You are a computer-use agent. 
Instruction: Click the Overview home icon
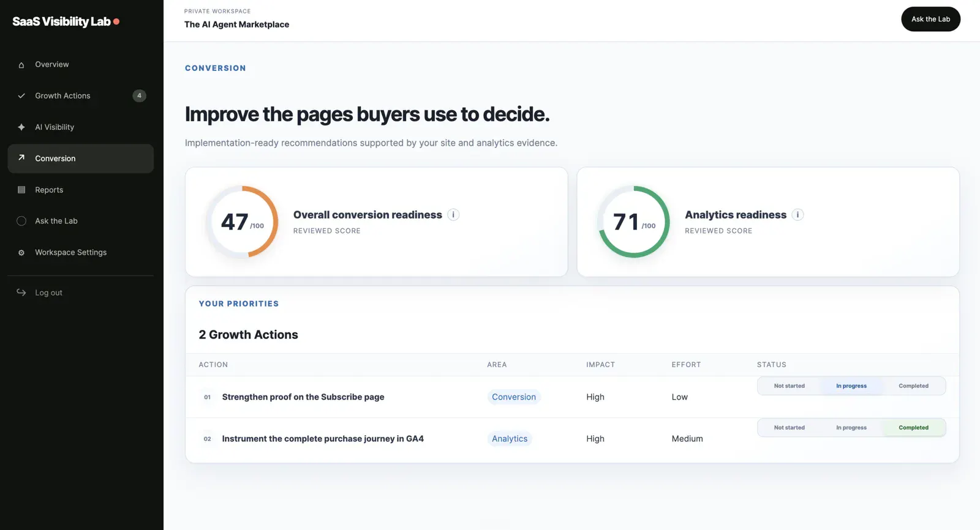[x=21, y=65]
